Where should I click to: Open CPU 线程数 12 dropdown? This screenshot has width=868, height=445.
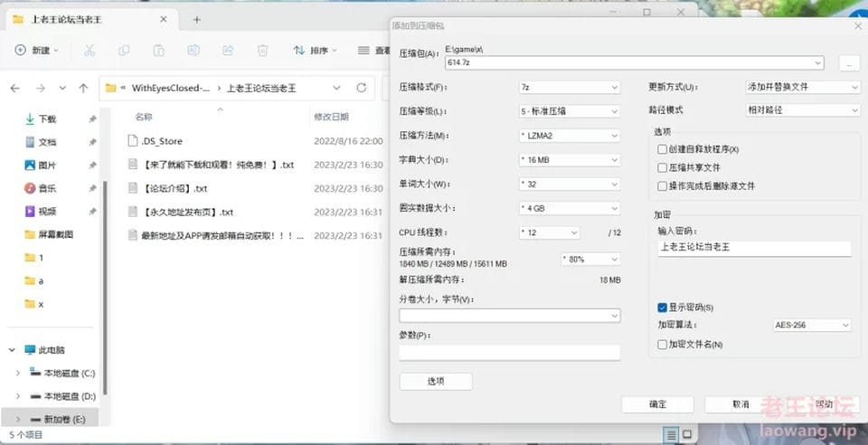[549, 232]
